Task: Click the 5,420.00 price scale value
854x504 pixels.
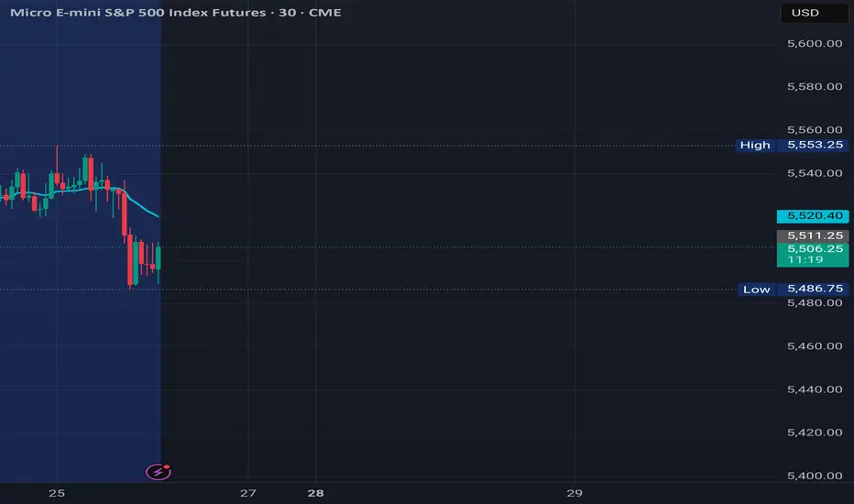Action: (x=815, y=433)
